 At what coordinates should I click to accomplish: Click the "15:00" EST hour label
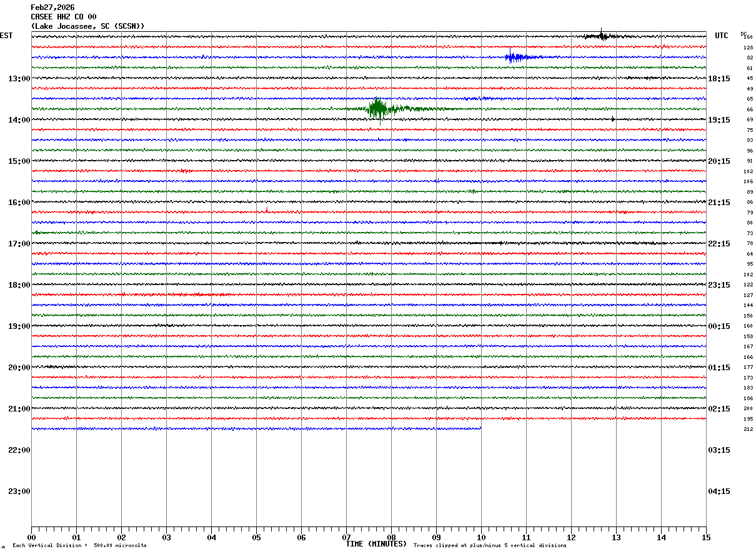point(19,161)
